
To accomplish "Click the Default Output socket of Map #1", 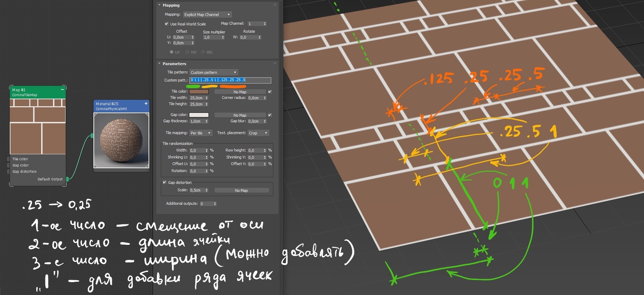I will [68, 179].
